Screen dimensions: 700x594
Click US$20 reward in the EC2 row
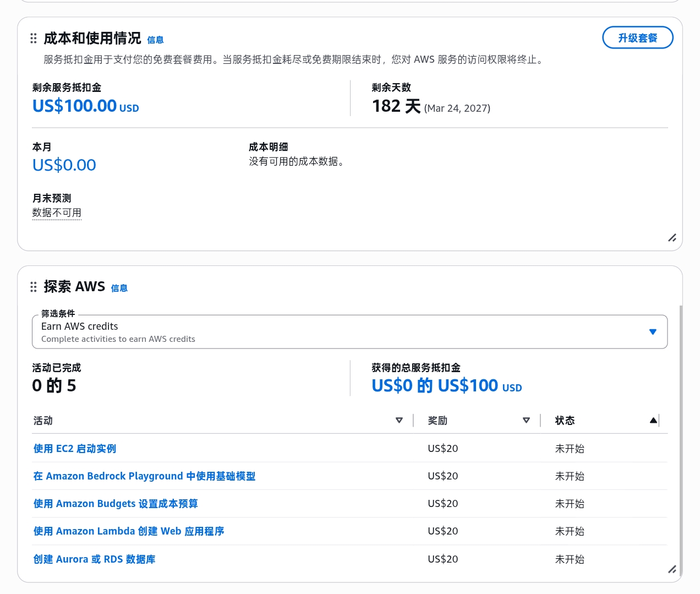click(x=443, y=449)
